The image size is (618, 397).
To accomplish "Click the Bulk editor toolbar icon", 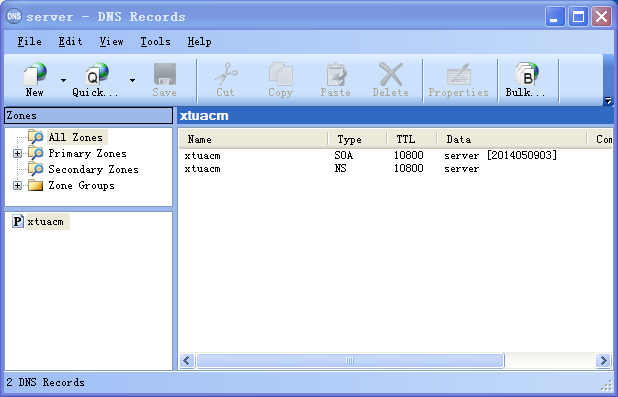I will coord(526,74).
